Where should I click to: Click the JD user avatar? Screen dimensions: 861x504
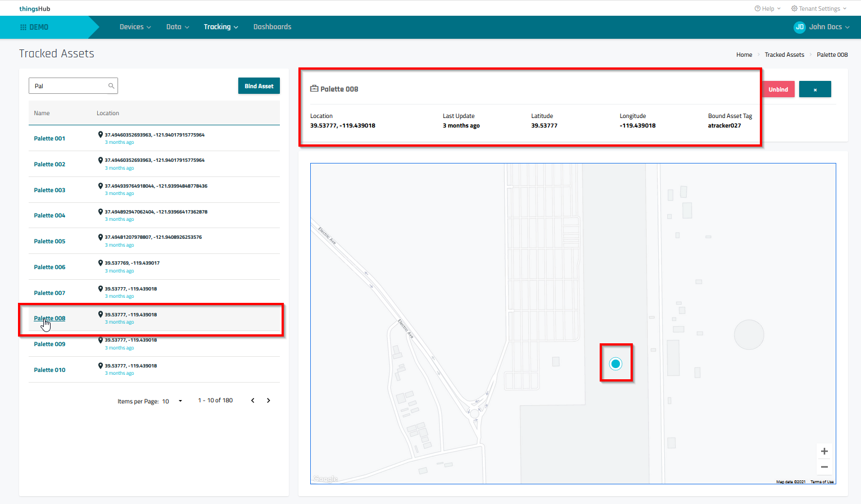(799, 27)
